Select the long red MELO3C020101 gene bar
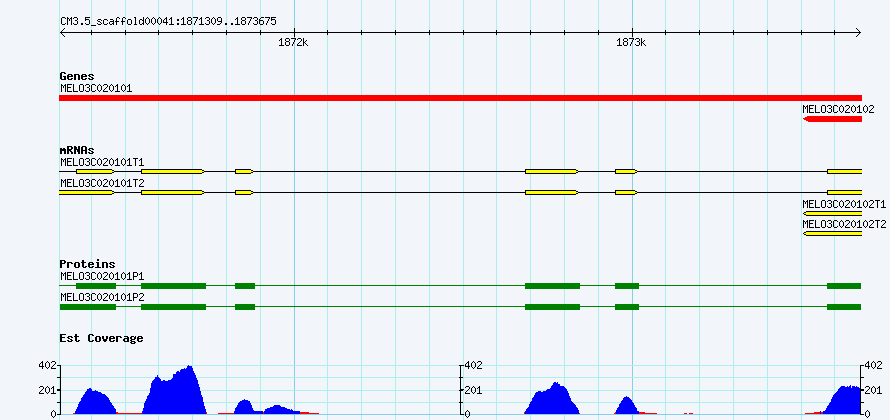 point(460,98)
